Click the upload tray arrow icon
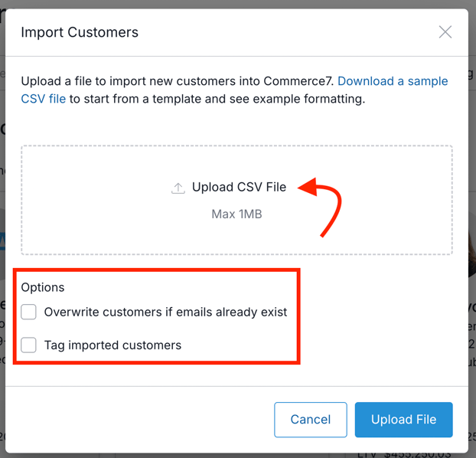The width and height of the screenshot is (476, 458). [178, 188]
